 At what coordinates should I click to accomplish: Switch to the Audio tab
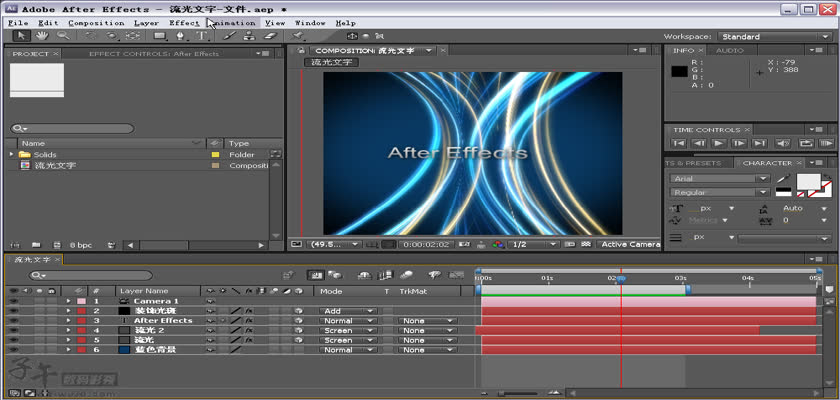click(x=730, y=50)
